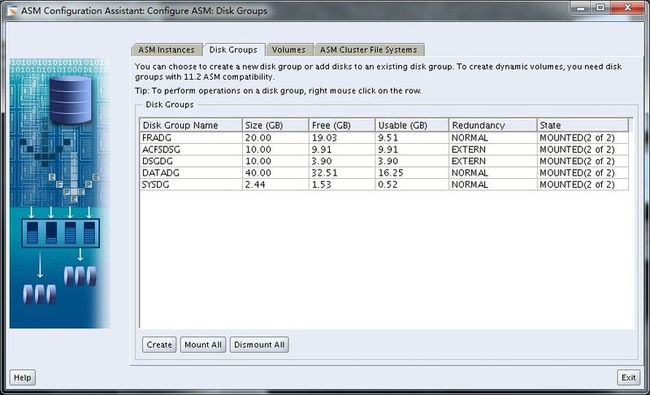The height and width of the screenshot is (395, 650).
Task: Click the Mount All button
Action: tap(203, 344)
